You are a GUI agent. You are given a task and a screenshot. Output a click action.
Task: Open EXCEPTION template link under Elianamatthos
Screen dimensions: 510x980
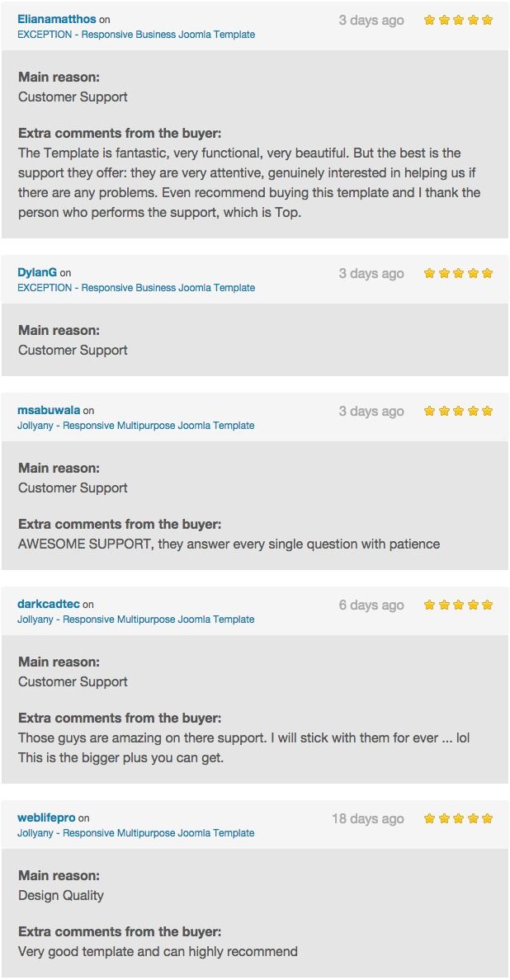(136, 35)
